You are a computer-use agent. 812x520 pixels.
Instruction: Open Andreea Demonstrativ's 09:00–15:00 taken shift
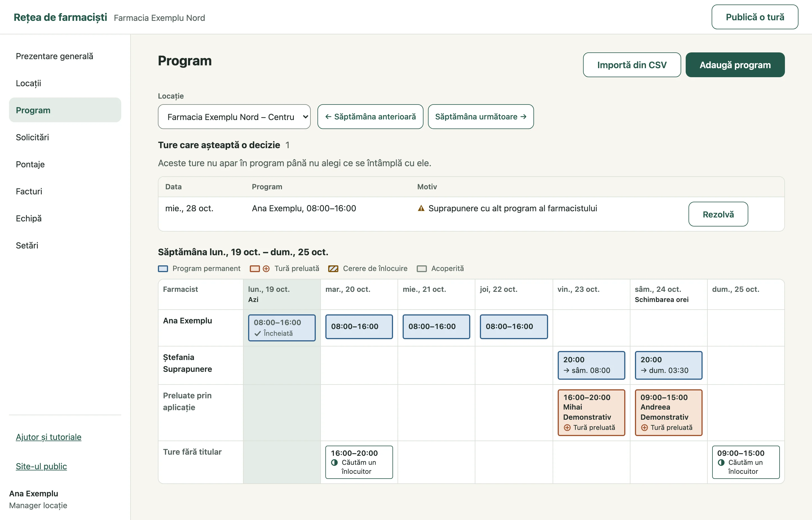click(x=668, y=413)
